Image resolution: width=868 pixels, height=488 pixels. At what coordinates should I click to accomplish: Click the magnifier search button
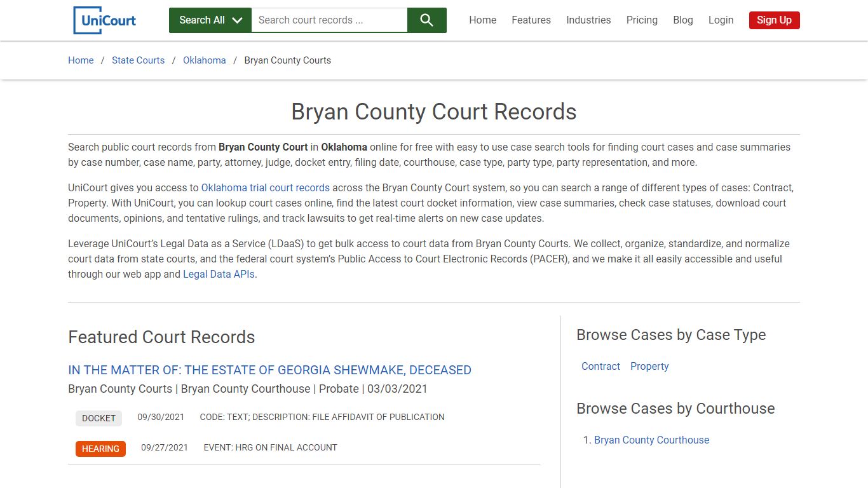(x=426, y=20)
